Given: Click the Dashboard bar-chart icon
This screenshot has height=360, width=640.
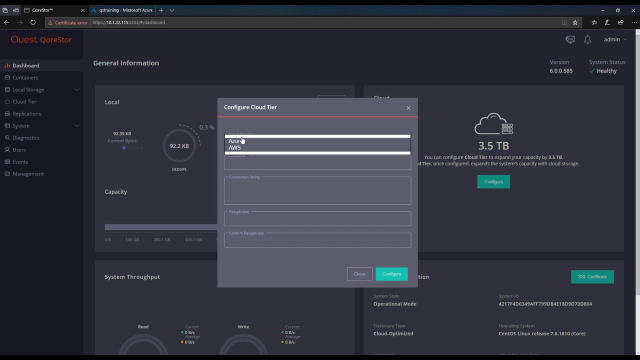Looking at the screenshot, I should (7, 66).
